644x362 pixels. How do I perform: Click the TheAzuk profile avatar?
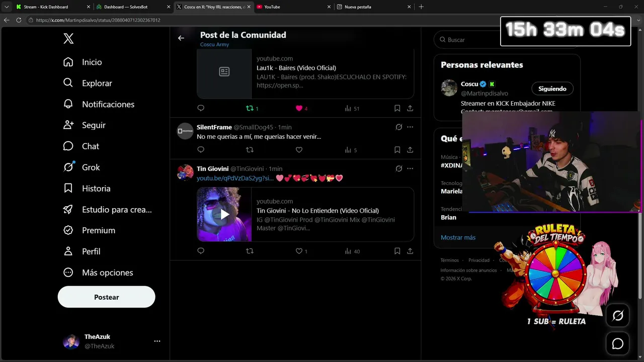tap(71, 341)
